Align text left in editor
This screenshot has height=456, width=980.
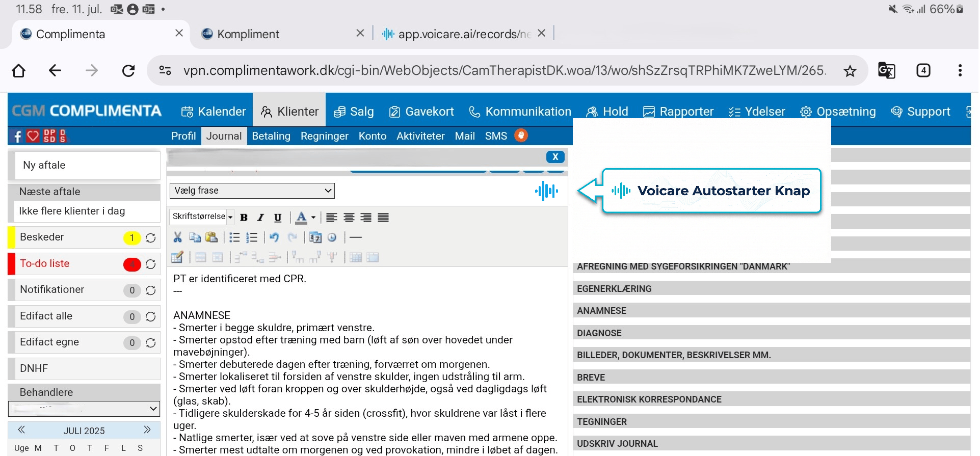[332, 218]
